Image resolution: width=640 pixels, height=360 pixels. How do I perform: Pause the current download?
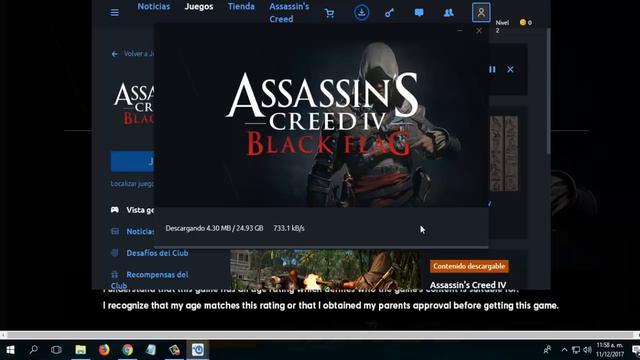pyautogui.click(x=492, y=70)
